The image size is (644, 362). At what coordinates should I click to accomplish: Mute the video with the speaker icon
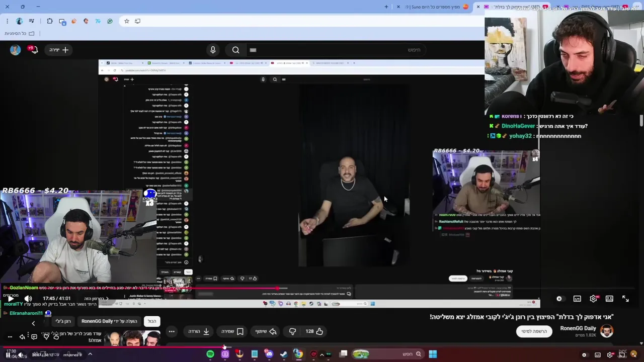tap(28, 299)
